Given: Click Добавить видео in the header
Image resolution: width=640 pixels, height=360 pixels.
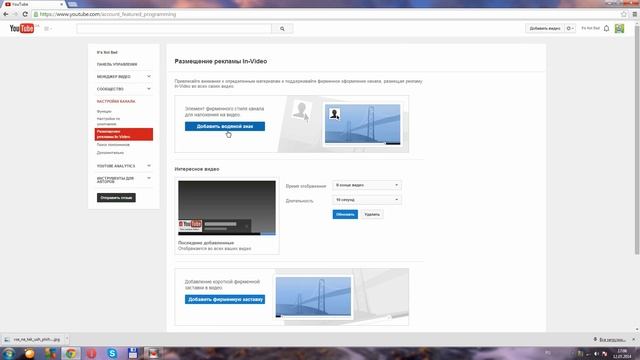Looking at the screenshot, I should click(544, 28).
